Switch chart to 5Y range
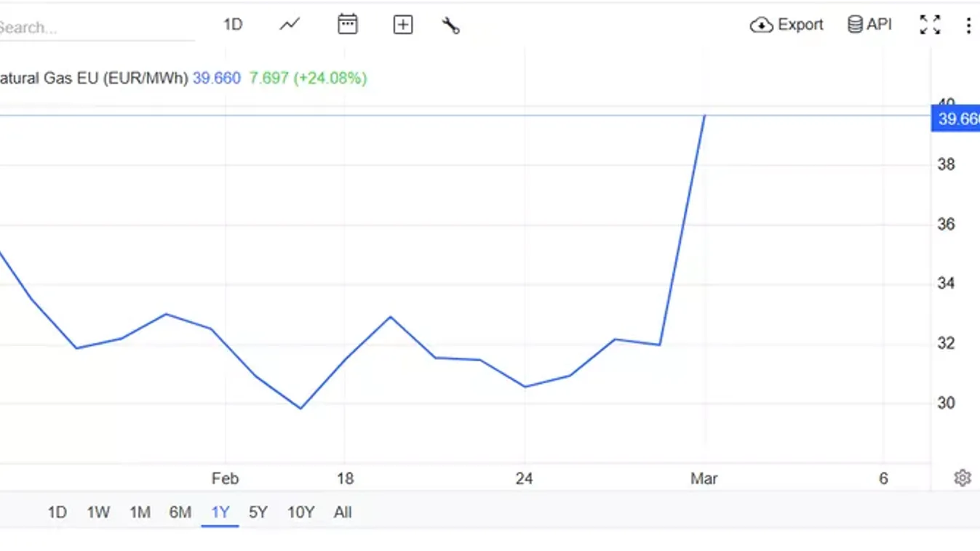The width and height of the screenshot is (980, 551). pos(258,512)
